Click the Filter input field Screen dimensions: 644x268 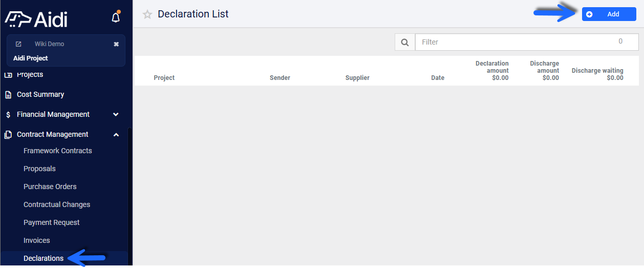(527, 42)
